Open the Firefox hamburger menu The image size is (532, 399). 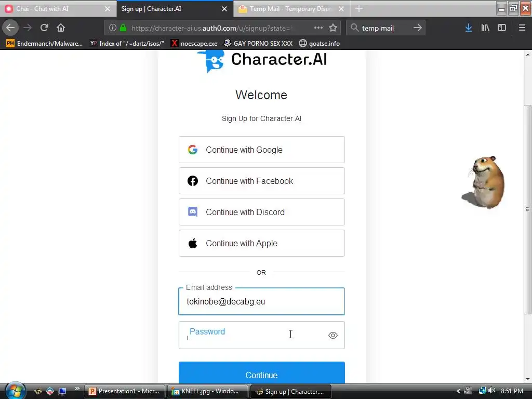[x=522, y=28]
